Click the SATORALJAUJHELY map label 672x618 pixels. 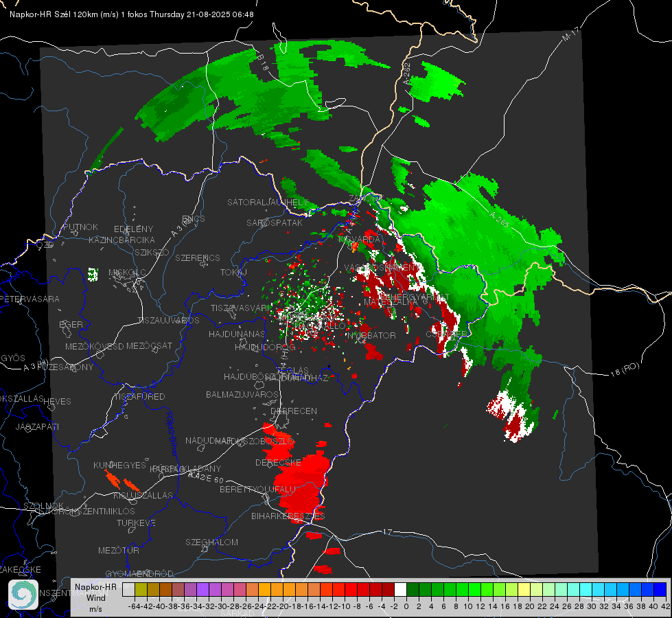coord(268,202)
